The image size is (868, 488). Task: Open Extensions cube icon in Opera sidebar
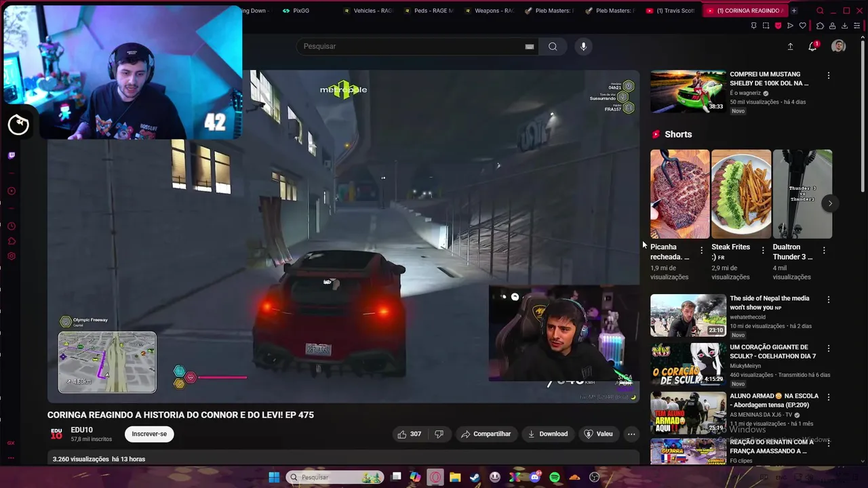coord(12,241)
